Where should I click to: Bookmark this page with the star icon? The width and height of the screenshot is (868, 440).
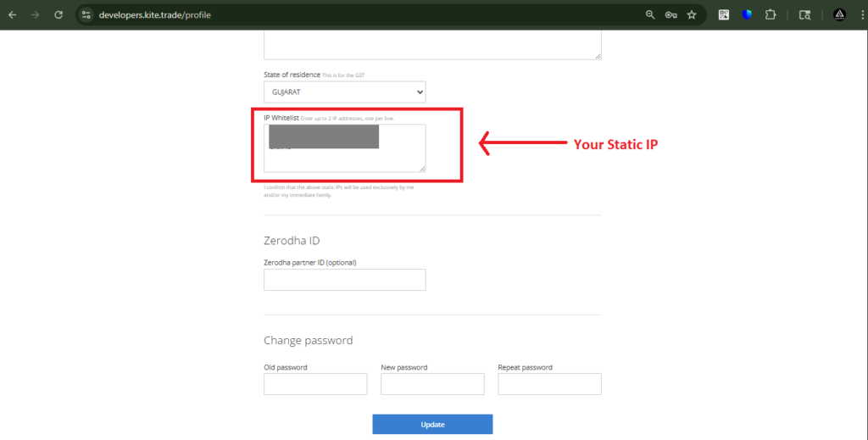coord(692,14)
